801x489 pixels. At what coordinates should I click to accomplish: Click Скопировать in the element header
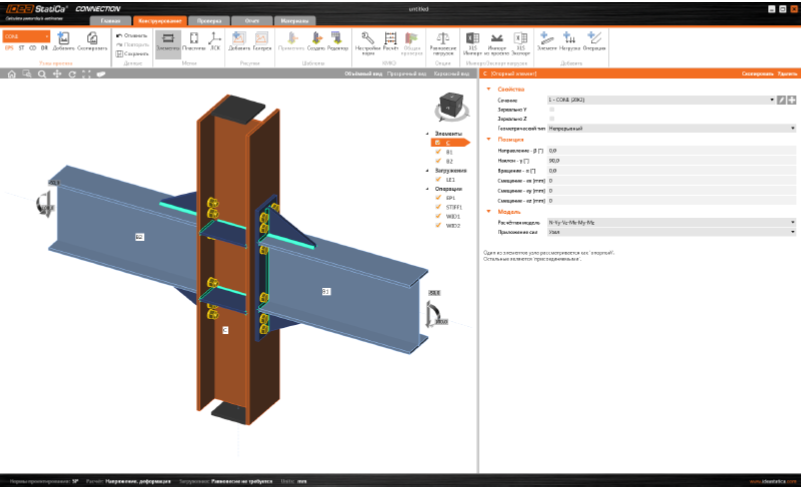click(x=757, y=74)
